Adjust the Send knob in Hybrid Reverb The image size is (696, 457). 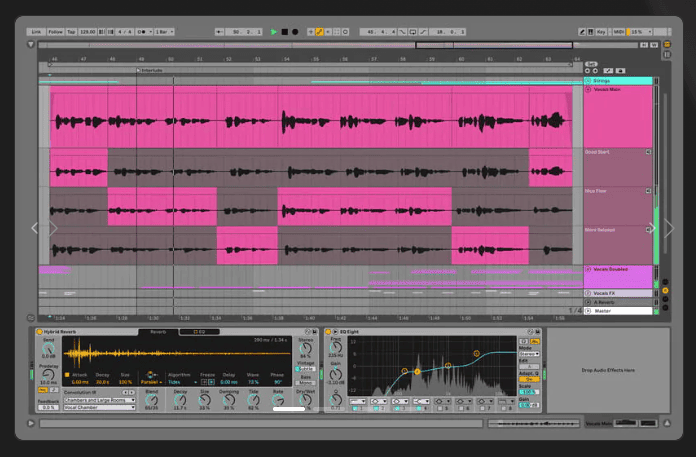49,349
